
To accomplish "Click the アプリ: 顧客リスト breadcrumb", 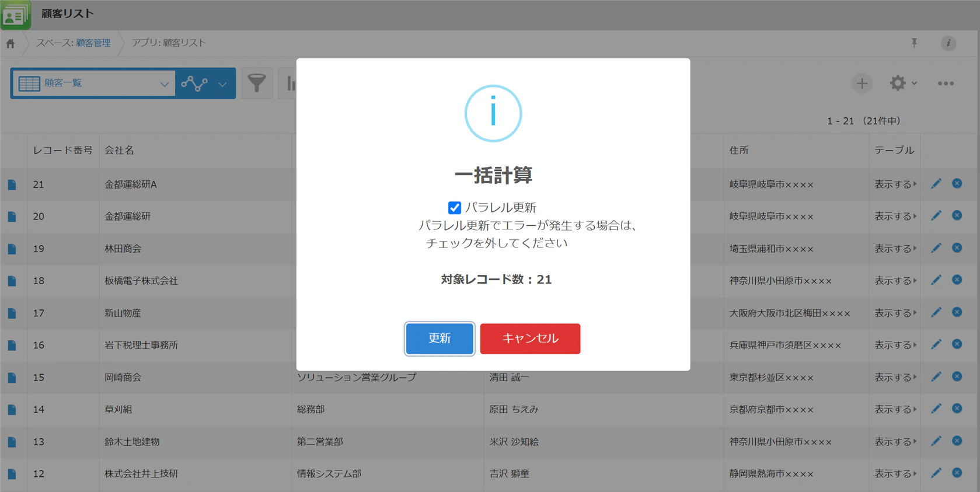I will [x=169, y=43].
